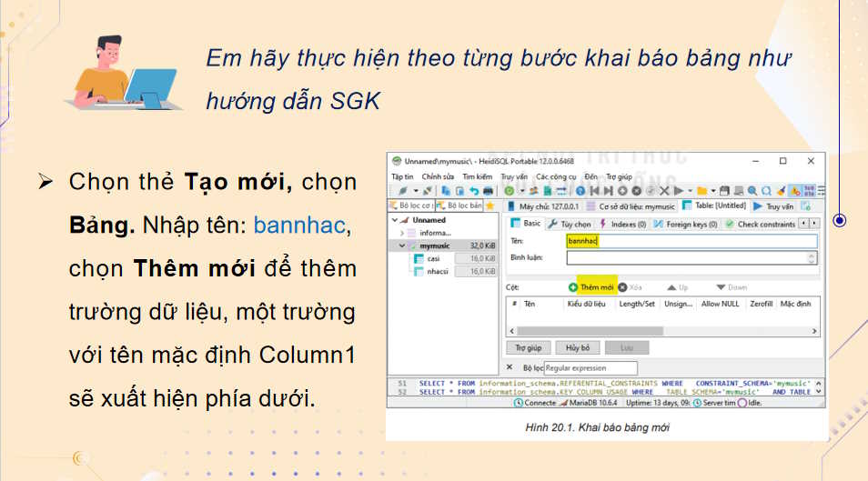Click the Up column button
Image resolution: width=868 pixels, height=481 pixels.
point(678,287)
